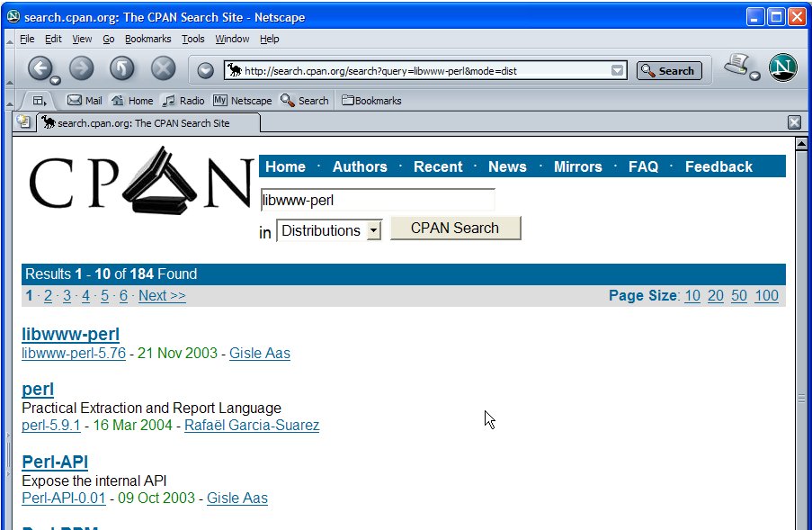Open the Help menu
The width and height of the screenshot is (812, 530).
click(269, 39)
